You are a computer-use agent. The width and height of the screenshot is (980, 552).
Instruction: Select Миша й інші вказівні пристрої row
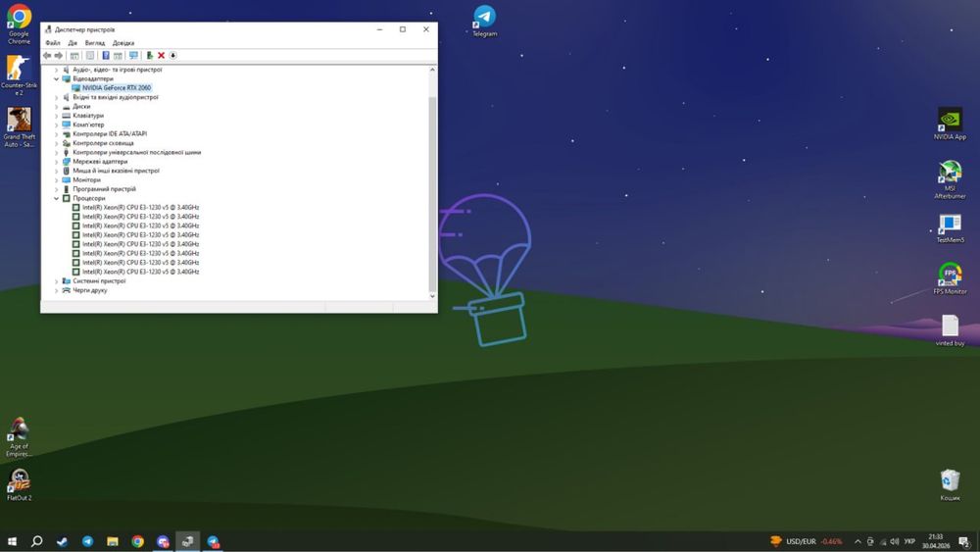coord(117,171)
